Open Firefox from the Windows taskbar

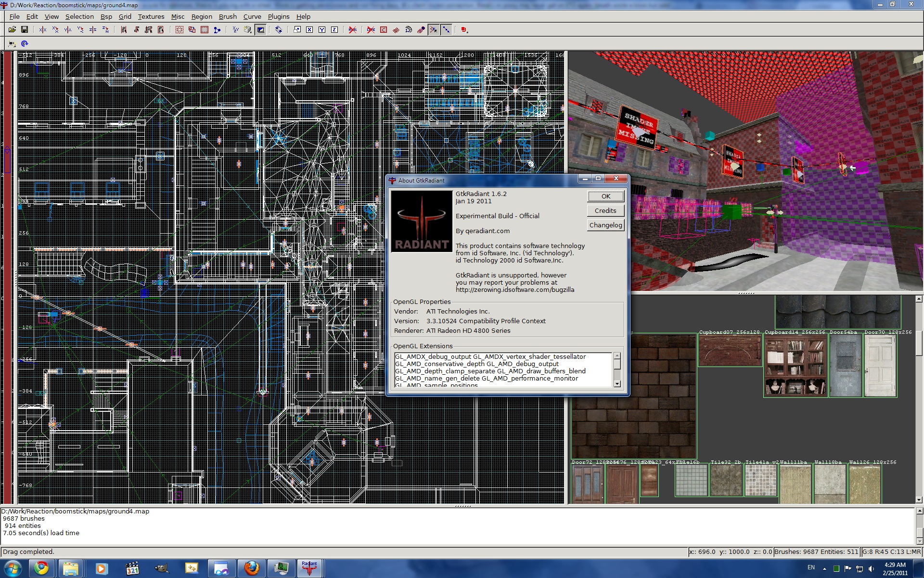tap(251, 568)
